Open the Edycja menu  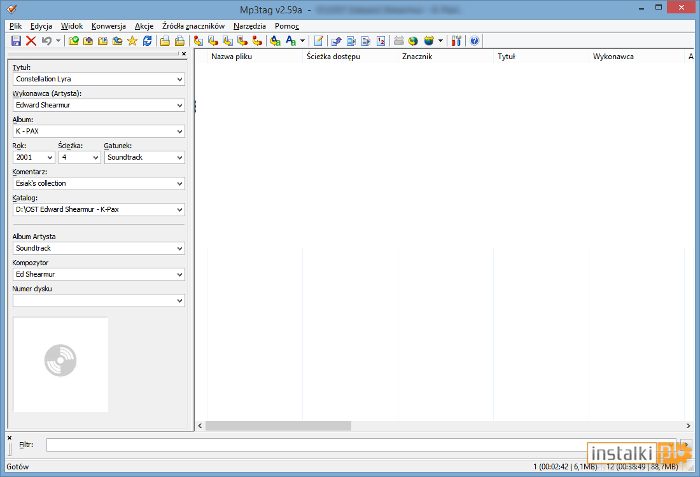click(41, 26)
